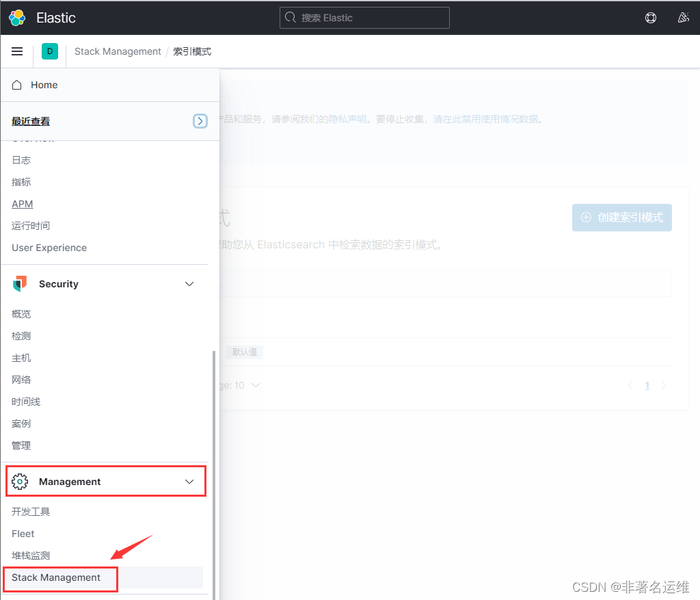Open Security 案例 item
700x600 pixels.
point(21,423)
